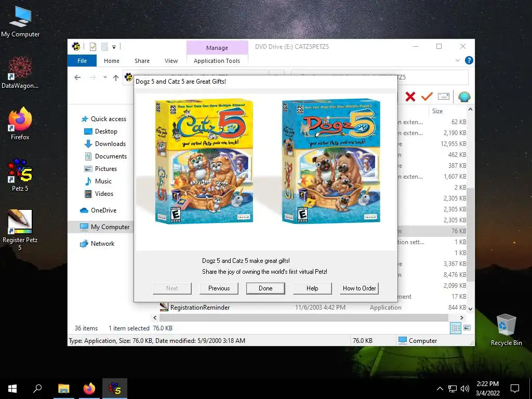Click the horizontal scrollbar right arrow

click(462, 317)
